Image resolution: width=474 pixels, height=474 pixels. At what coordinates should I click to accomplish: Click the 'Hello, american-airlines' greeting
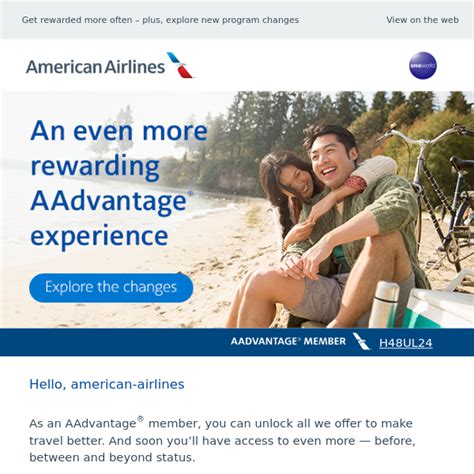tap(107, 384)
